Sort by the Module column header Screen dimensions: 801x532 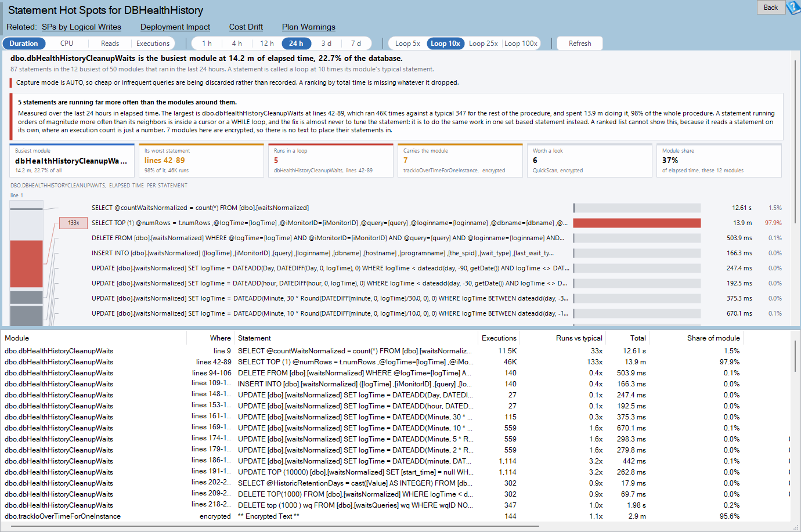click(x=94, y=338)
